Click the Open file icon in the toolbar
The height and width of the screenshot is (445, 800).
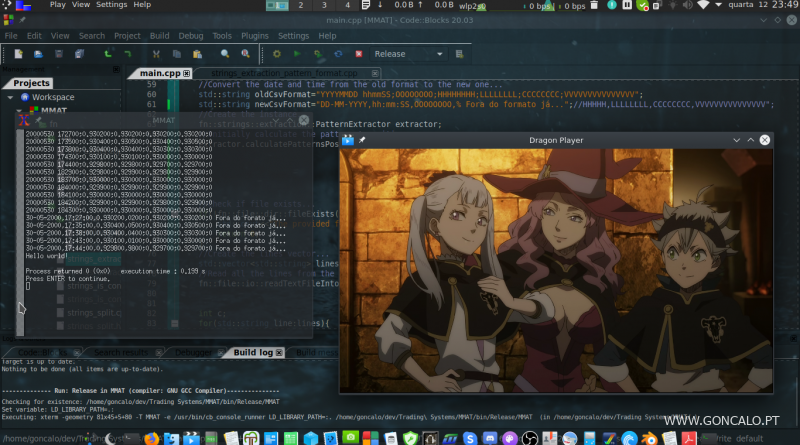38,54
